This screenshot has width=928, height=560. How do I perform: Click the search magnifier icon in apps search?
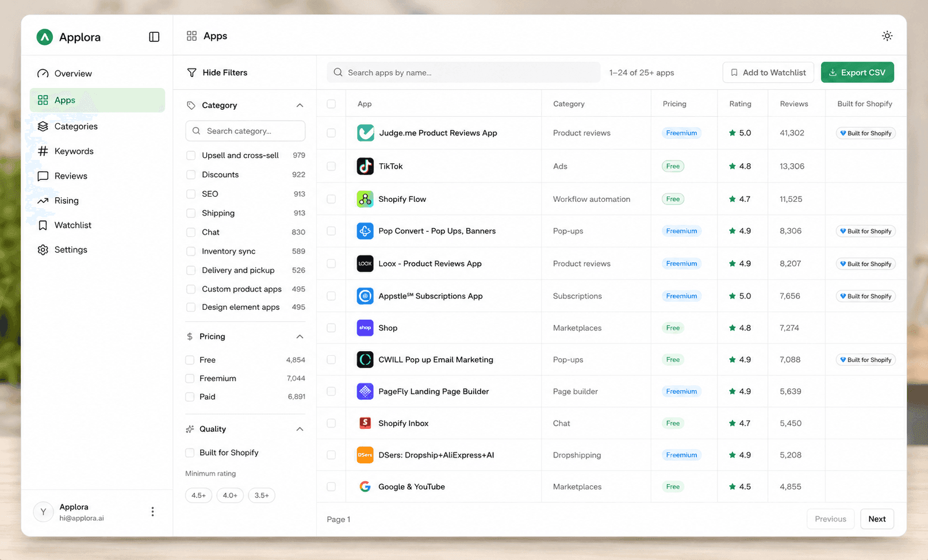338,72
